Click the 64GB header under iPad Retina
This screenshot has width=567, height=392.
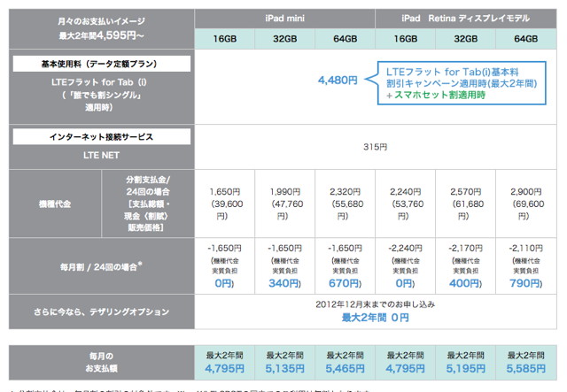526,41
